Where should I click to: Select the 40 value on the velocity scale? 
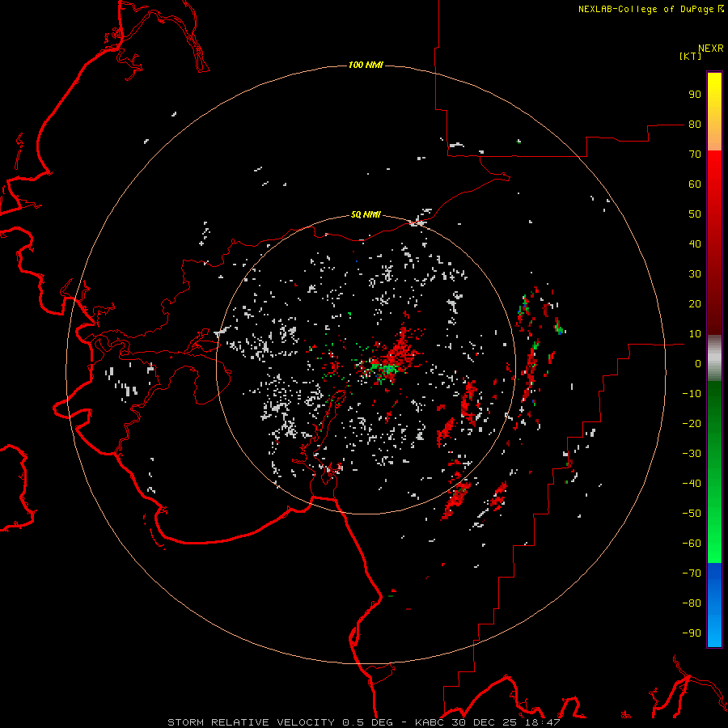[695, 243]
